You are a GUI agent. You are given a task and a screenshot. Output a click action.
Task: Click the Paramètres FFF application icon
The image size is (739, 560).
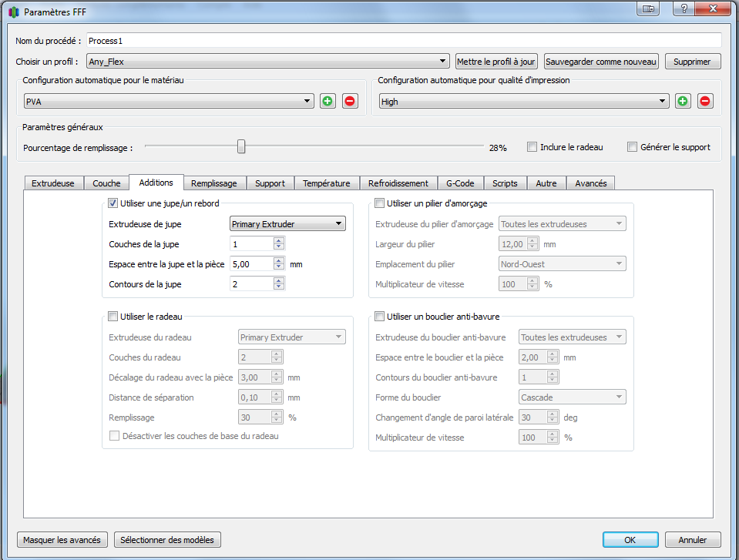14,12
